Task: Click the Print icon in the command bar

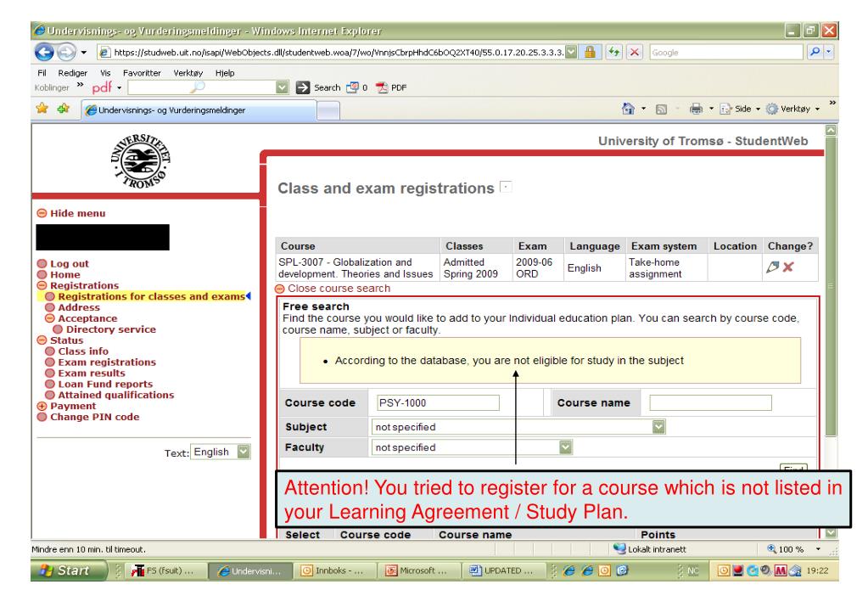Action: [x=696, y=109]
